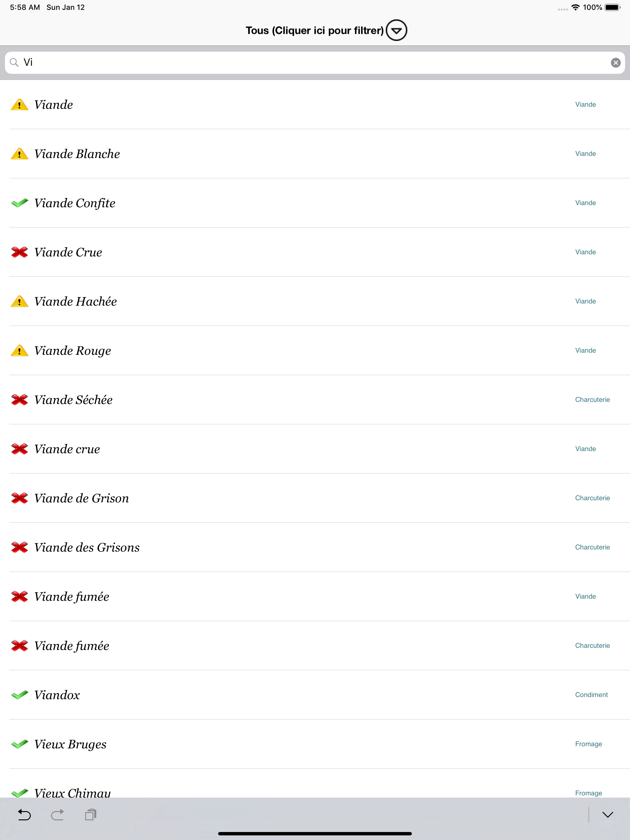The width and height of the screenshot is (630, 840).
Task: Tap the redo arrow in keyboard bar
Action: (58, 814)
